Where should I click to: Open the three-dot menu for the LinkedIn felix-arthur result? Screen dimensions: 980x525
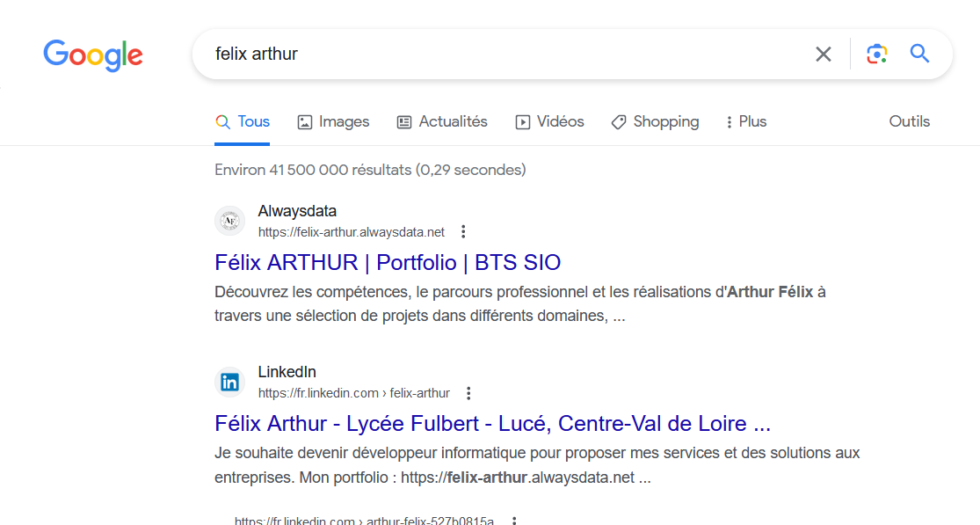click(468, 393)
